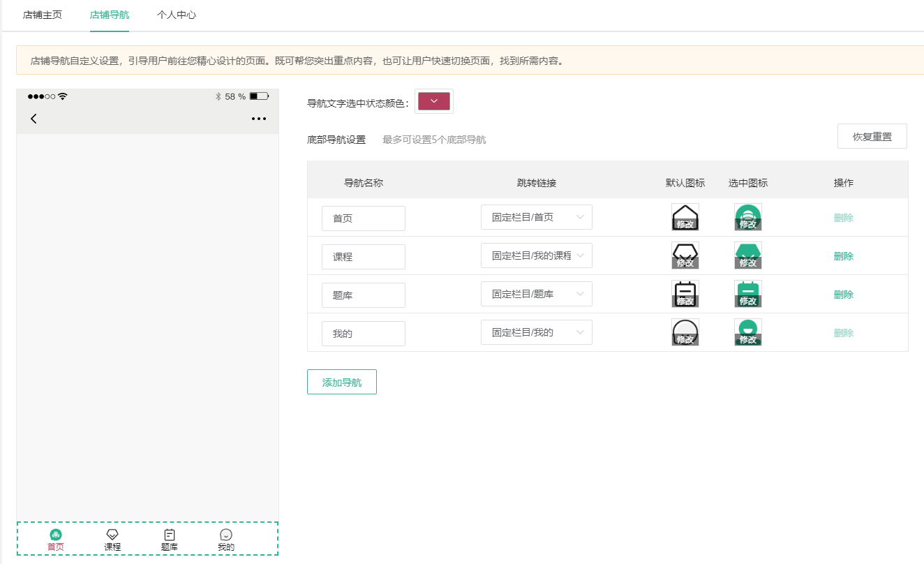The width and height of the screenshot is (924, 564).
Task: Delete the 题库 navigation row
Action: point(844,295)
